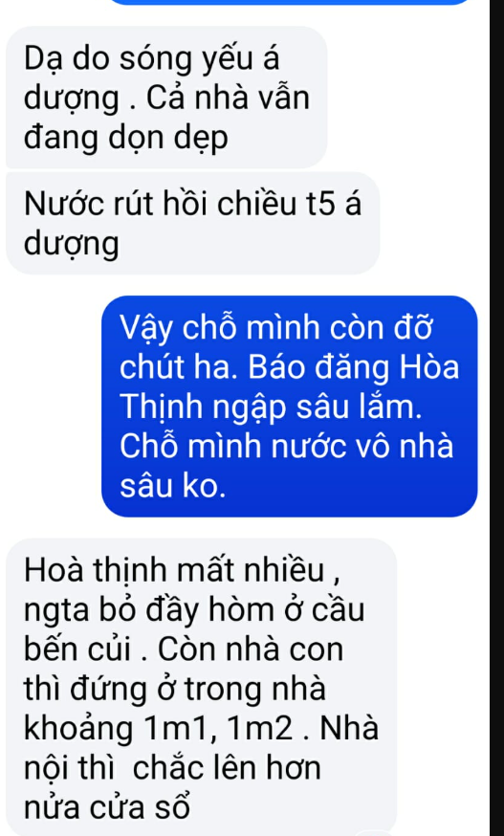504x836 pixels.
Task: Tap 'ngta bỏ đầy hòm ở cầu' line
Action: click(194, 611)
